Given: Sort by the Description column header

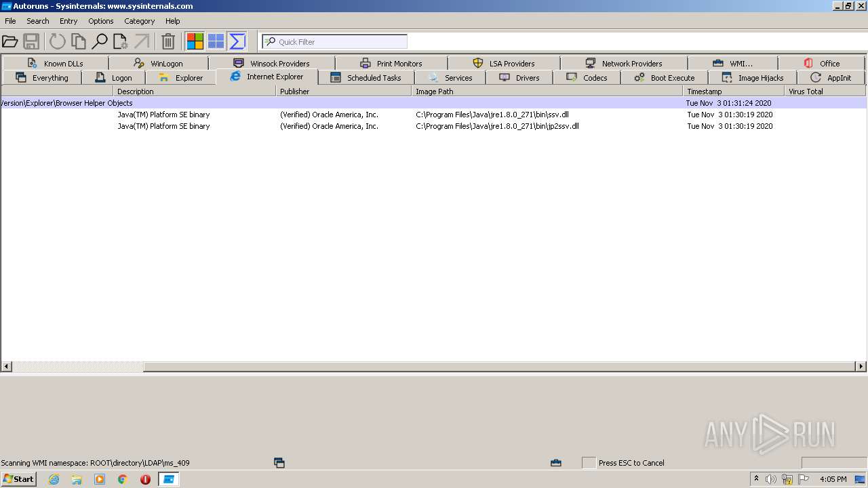Looking at the screenshot, I should tap(195, 91).
